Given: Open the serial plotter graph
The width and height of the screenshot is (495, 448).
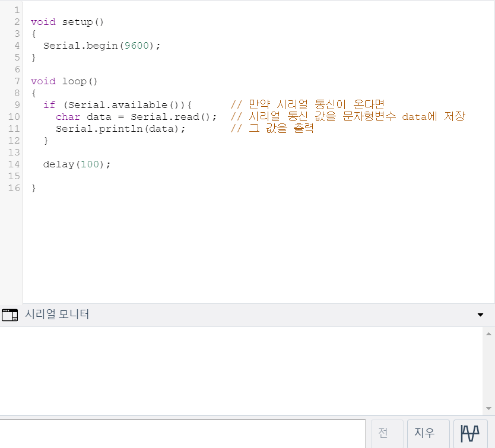Looking at the screenshot, I should pyautogui.click(x=470, y=433).
